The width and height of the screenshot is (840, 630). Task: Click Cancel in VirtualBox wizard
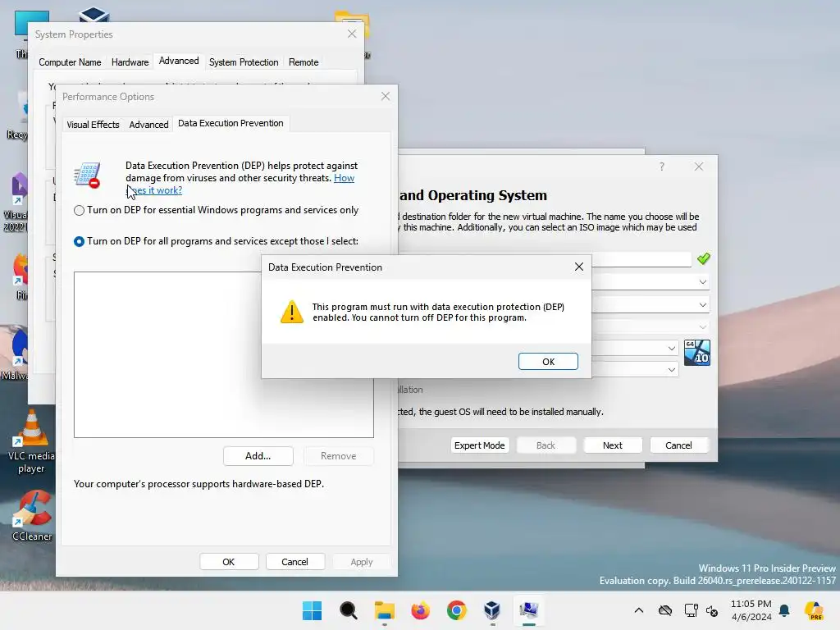point(678,445)
